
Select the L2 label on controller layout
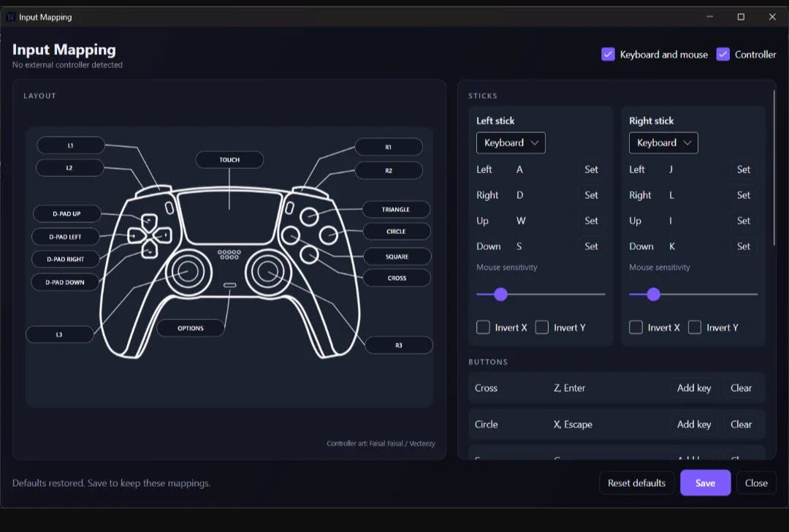[x=69, y=167]
